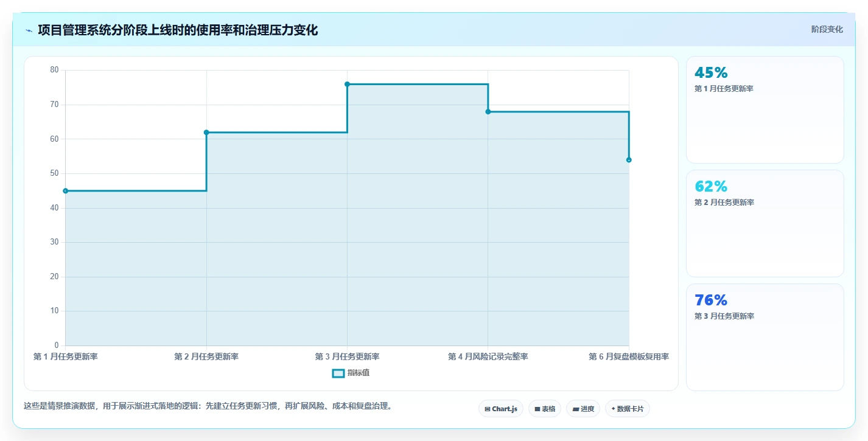Screen dimensions: 868x441
Task: Click the data point at value 68
Action: click(x=488, y=112)
